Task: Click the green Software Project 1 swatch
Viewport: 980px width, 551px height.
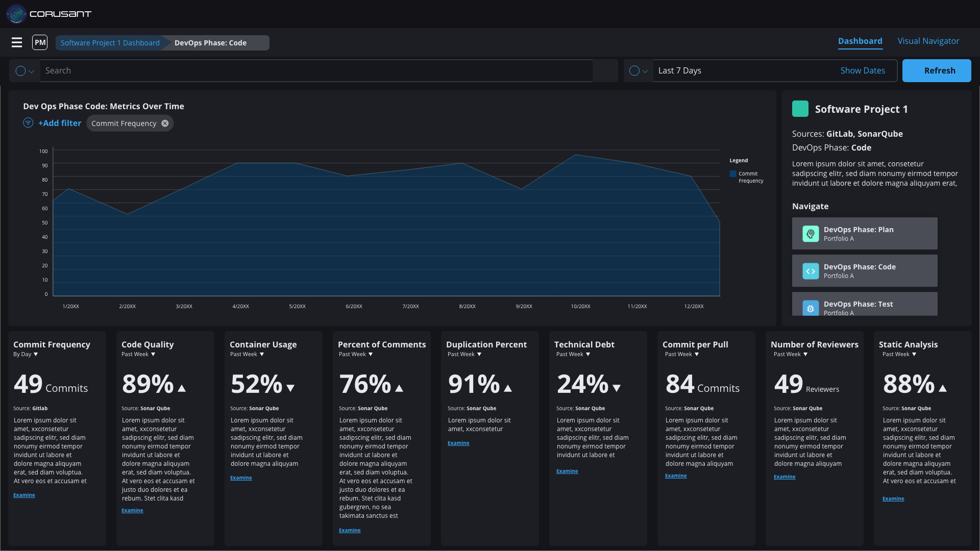Action: pyautogui.click(x=800, y=109)
